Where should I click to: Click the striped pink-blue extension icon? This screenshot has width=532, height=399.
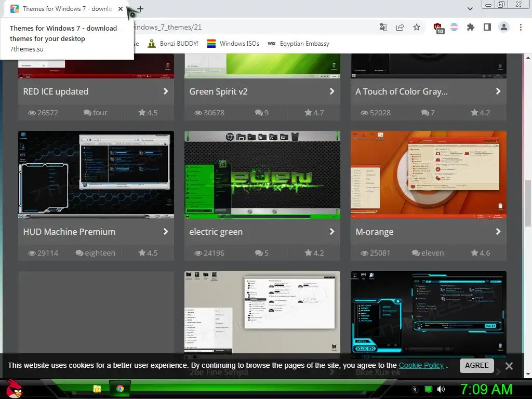coord(454,28)
